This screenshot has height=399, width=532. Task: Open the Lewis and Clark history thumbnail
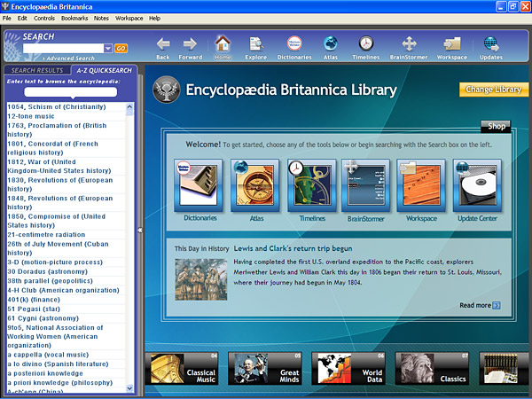[x=201, y=279]
